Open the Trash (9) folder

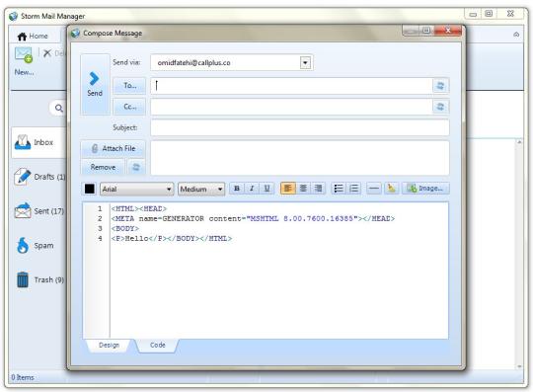point(40,279)
